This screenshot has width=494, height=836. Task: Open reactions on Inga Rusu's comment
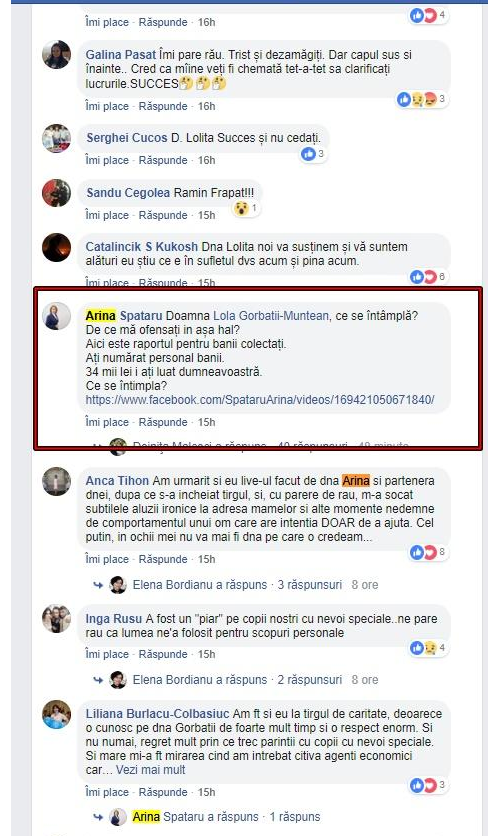point(429,648)
